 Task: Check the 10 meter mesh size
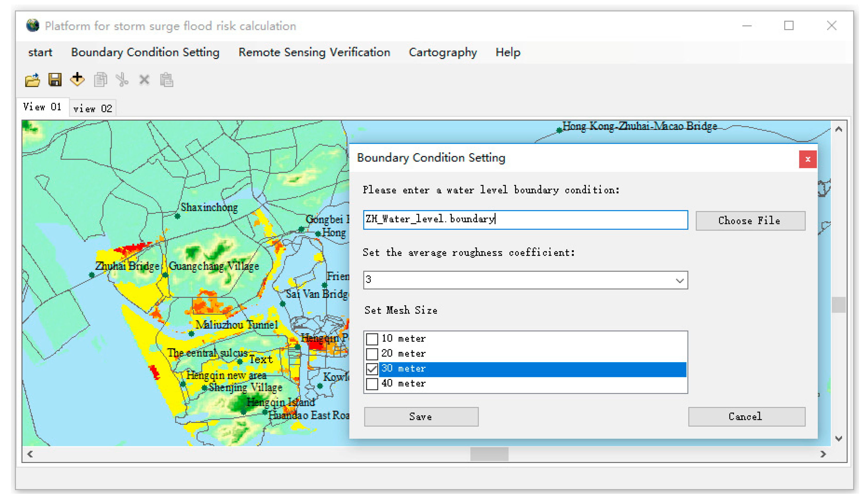coord(372,339)
